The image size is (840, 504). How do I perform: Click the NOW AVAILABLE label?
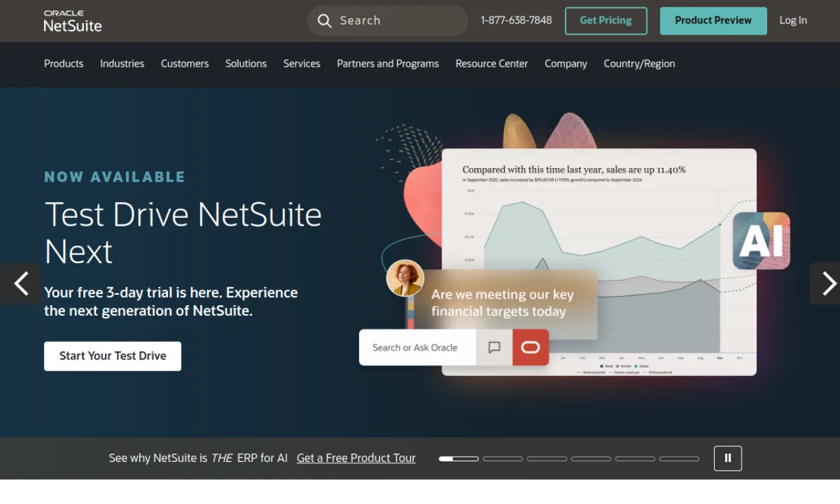coord(115,177)
